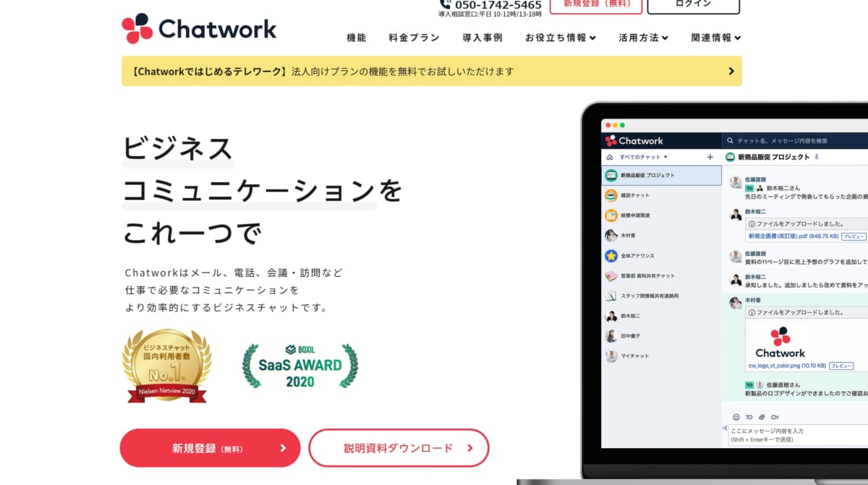Image resolution: width=868 pixels, height=485 pixels.
Task: Open the Chatworkではじめるテレワーク banner link
Action: tap(432, 71)
